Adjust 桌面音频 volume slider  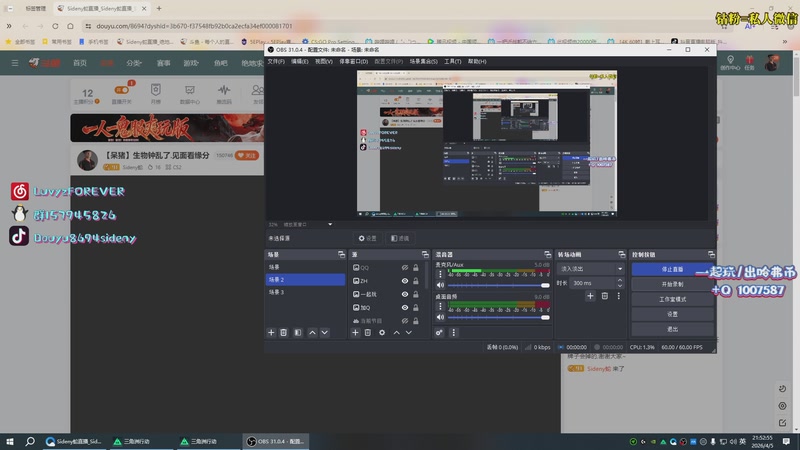498,317
